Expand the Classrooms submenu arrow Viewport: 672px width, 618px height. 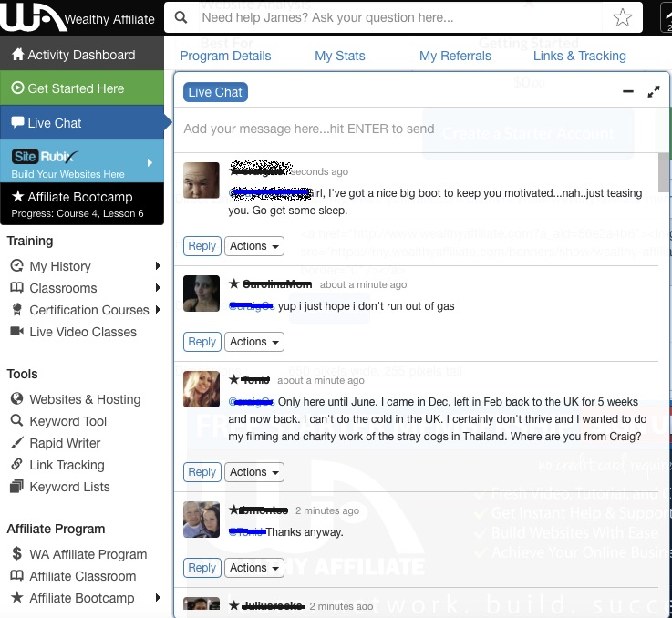(158, 287)
